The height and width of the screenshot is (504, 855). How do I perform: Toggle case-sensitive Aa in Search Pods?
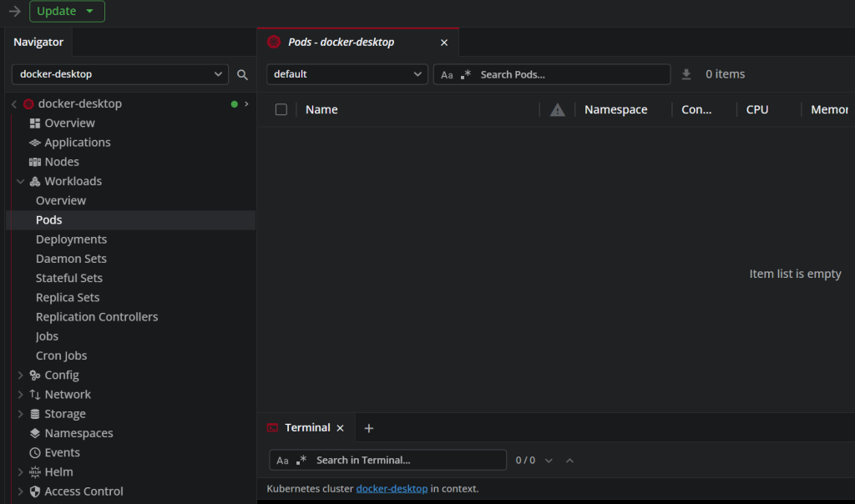447,75
